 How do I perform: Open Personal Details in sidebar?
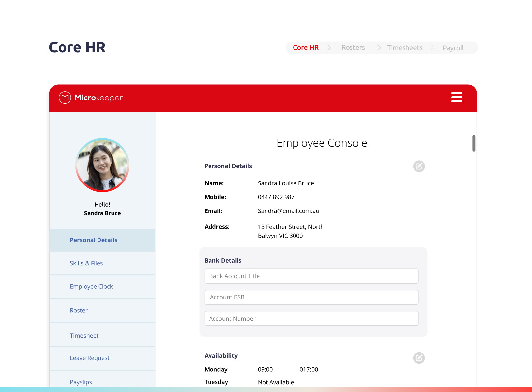click(94, 240)
